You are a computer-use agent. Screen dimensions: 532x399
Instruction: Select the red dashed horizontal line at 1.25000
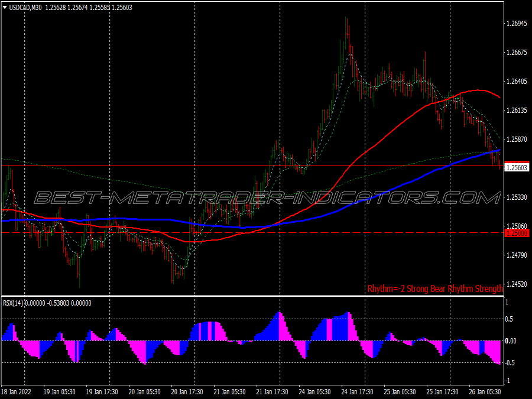pos(252,233)
